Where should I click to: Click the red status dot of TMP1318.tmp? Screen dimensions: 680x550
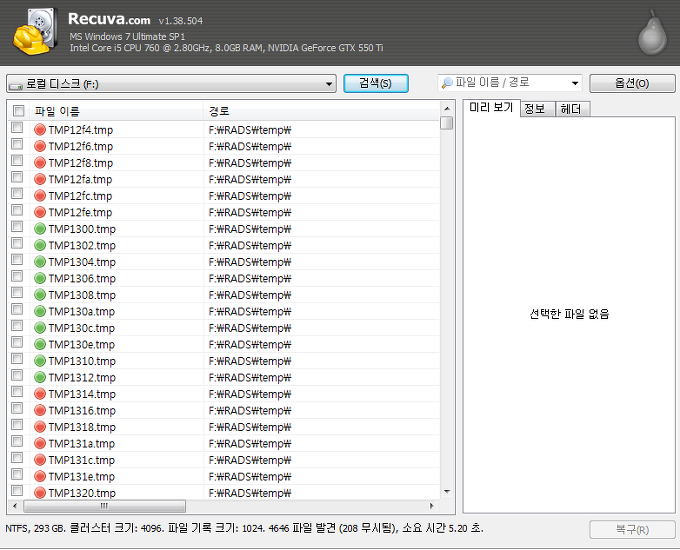40,427
